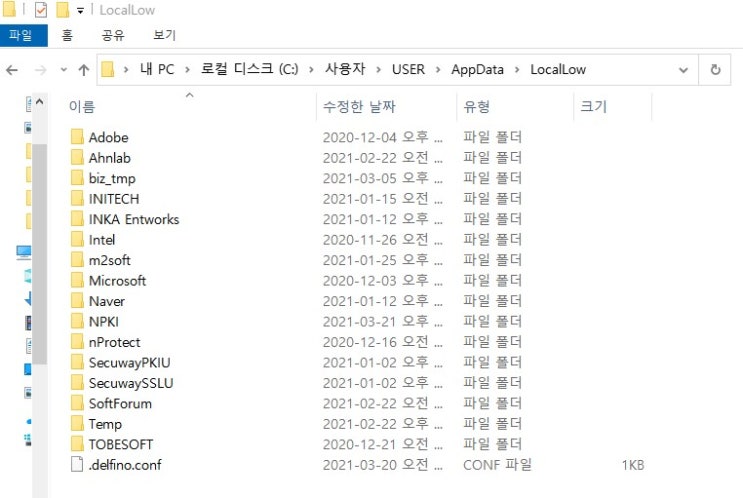Screen dimensions: 743x498
Task: Click the 1KB size cell
Action: pos(633,465)
